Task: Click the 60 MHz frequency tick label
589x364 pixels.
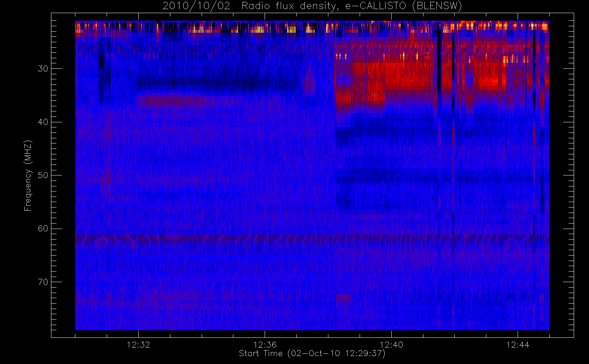Action: click(43, 229)
